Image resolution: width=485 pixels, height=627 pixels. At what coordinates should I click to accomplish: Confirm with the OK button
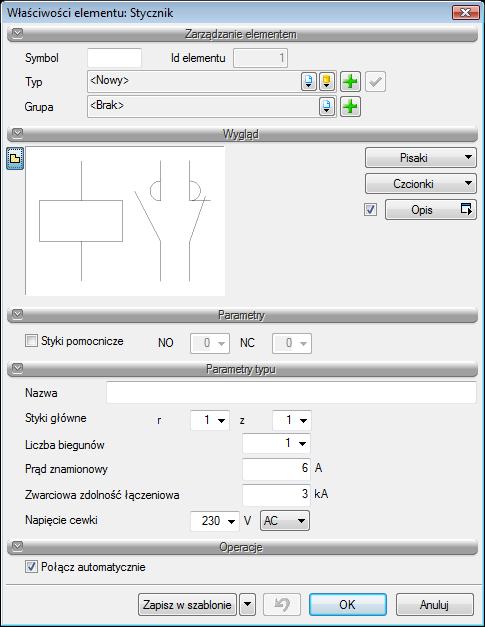pyautogui.click(x=347, y=604)
